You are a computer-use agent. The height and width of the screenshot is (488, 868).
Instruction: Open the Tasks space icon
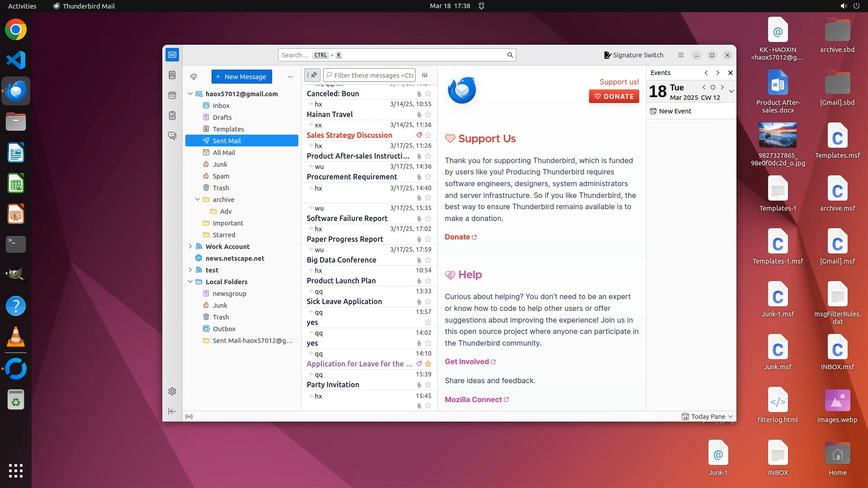pos(172,116)
